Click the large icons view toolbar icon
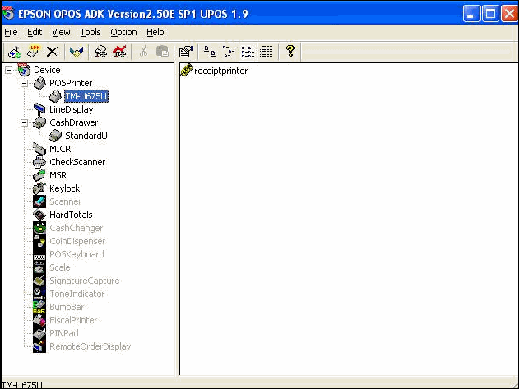Viewport: 519px width, 389px height. pyautogui.click(x=209, y=52)
